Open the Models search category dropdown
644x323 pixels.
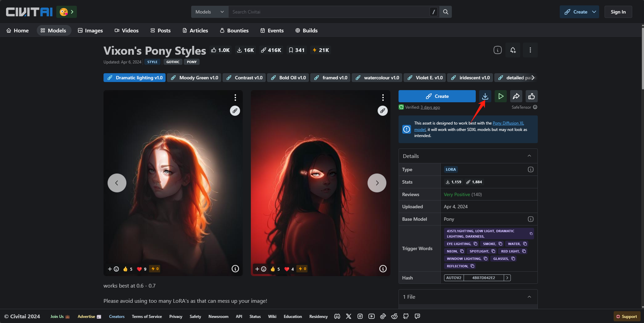point(210,12)
